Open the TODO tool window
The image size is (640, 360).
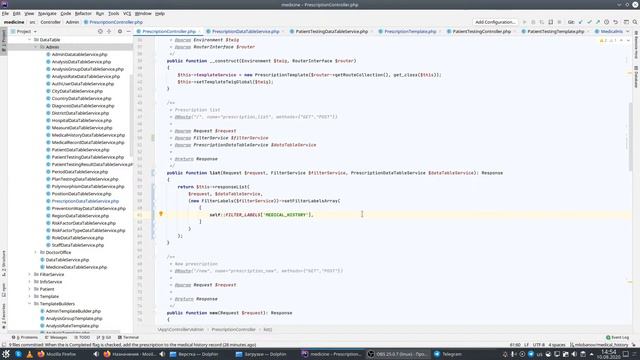pos(82,338)
